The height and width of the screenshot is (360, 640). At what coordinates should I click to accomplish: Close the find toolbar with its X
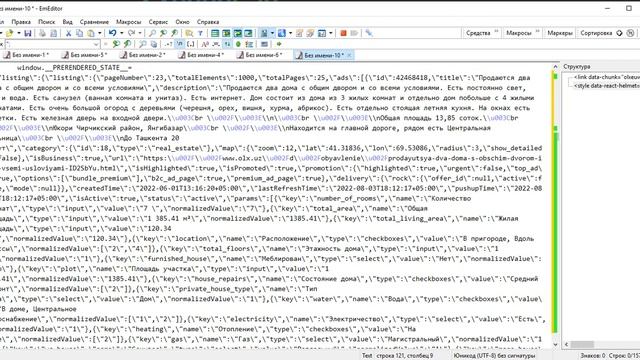(2, 44)
